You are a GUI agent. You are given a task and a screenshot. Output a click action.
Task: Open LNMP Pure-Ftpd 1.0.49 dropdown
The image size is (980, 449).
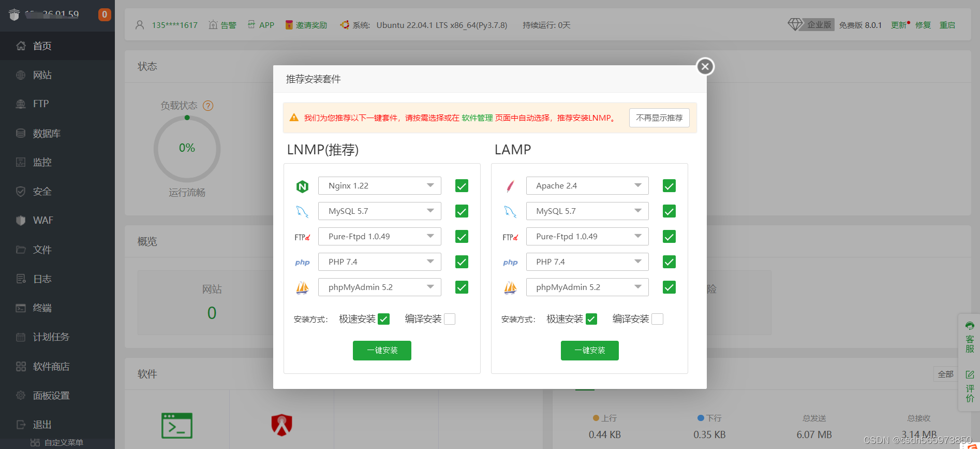[x=380, y=237]
